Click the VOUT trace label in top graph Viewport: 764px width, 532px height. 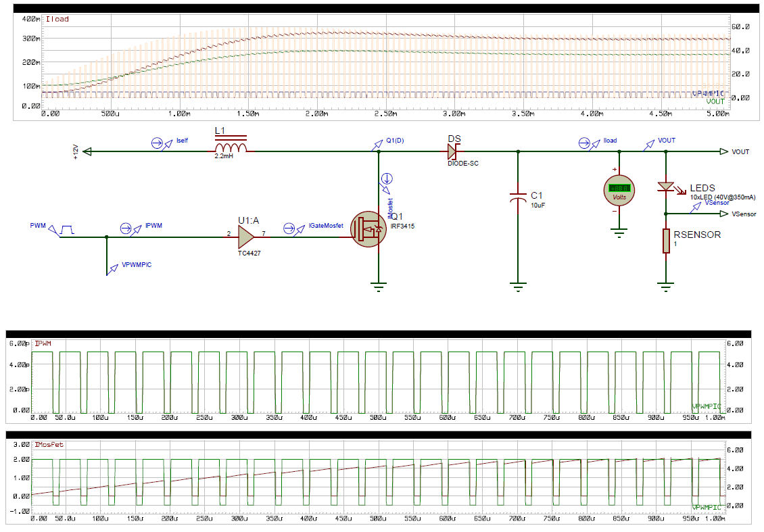click(x=715, y=101)
